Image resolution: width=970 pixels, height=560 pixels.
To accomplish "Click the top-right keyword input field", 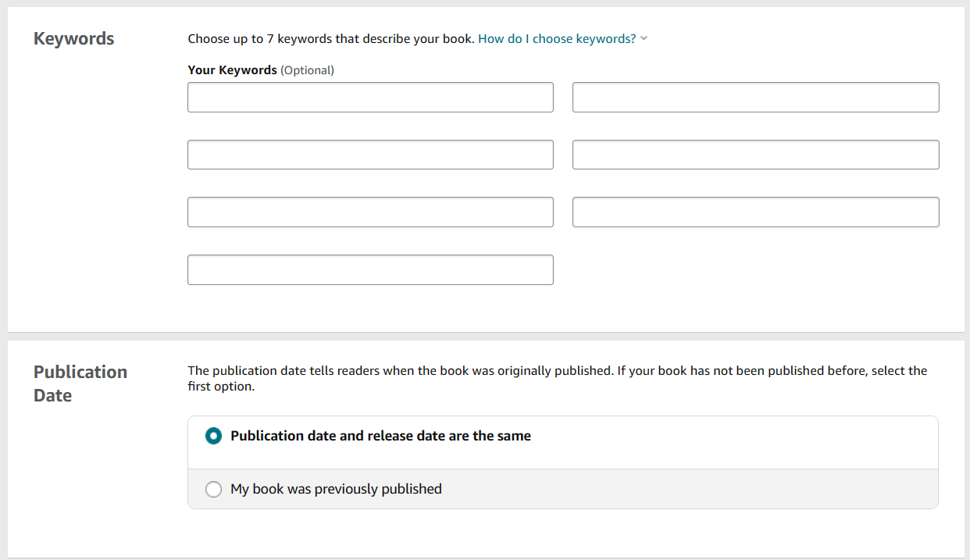I will coord(755,98).
